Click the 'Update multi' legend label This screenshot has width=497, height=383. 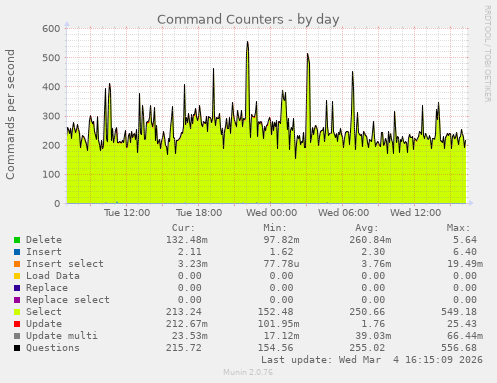pyautogui.click(x=62, y=336)
